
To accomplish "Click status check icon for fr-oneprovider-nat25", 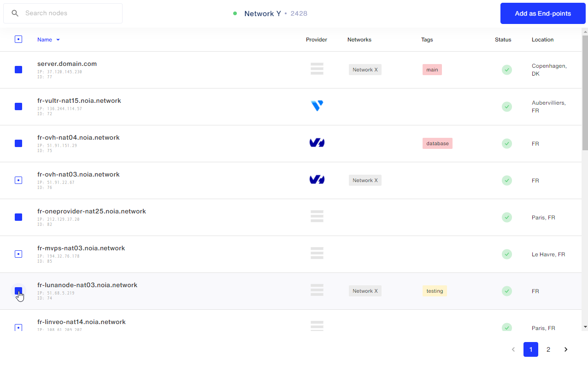I will coord(507,217).
